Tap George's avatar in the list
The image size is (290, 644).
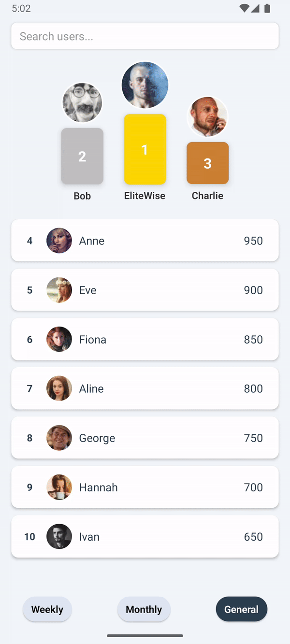[x=59, y=438]
